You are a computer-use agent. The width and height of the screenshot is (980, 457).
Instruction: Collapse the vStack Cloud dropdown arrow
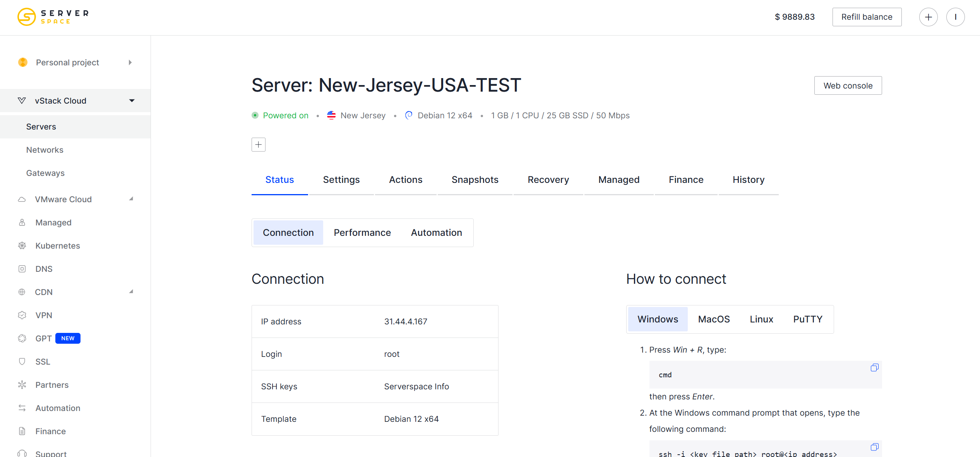click(x=132, y=101)
